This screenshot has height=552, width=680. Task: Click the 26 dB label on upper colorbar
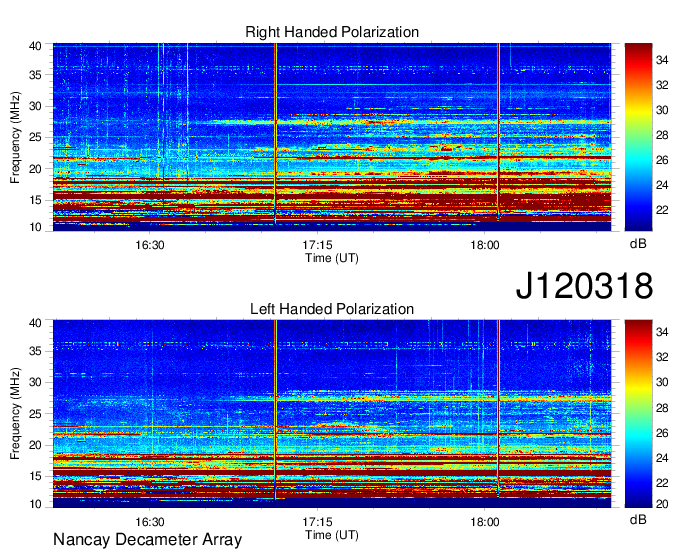click(662, 160)
